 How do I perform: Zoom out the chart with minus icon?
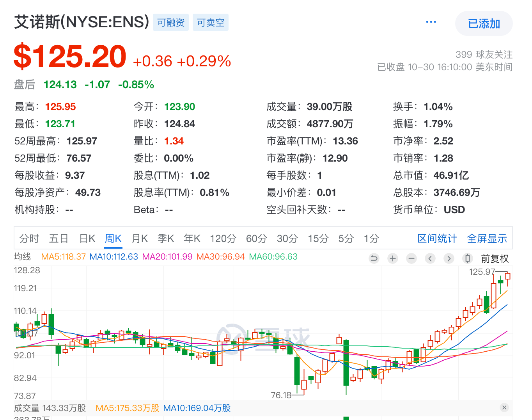(x=411, y=258)
